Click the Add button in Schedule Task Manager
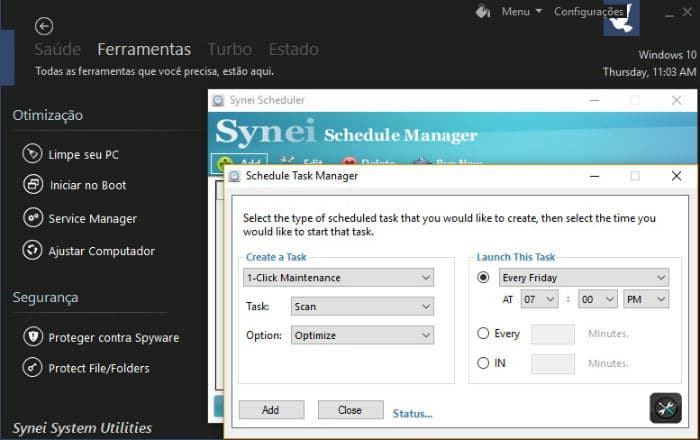 pos(271,410)
